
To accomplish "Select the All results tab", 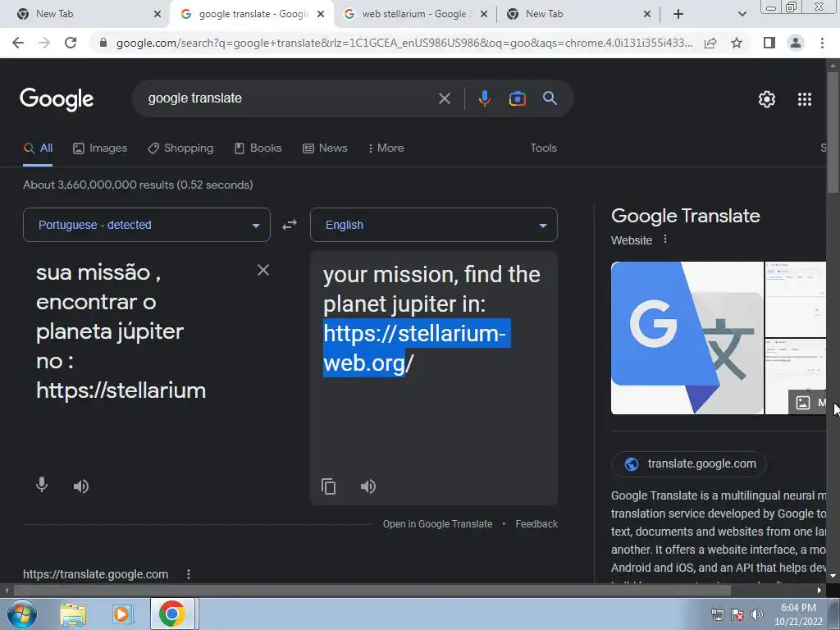I will (x=38, y=148).
